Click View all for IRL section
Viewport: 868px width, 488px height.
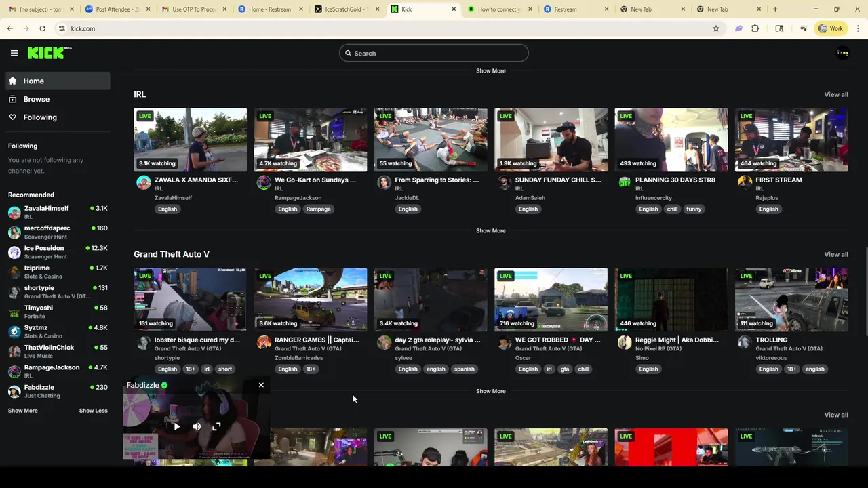[x=835, y=94]
